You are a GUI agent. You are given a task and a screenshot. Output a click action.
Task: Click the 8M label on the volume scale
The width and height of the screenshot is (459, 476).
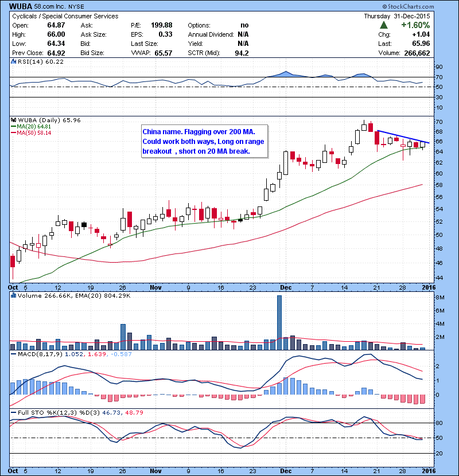coord(440,298)
